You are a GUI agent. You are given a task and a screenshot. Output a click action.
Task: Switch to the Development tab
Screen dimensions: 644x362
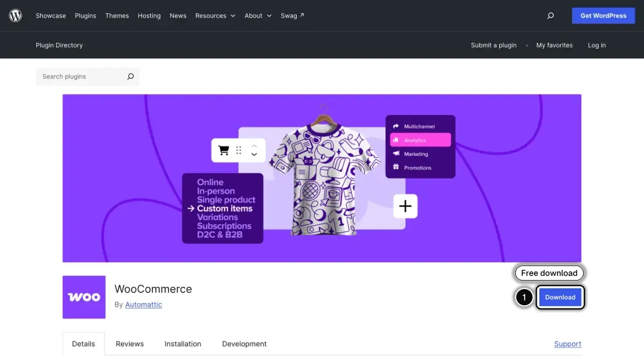pyautogui.click(x=244, y=344)
